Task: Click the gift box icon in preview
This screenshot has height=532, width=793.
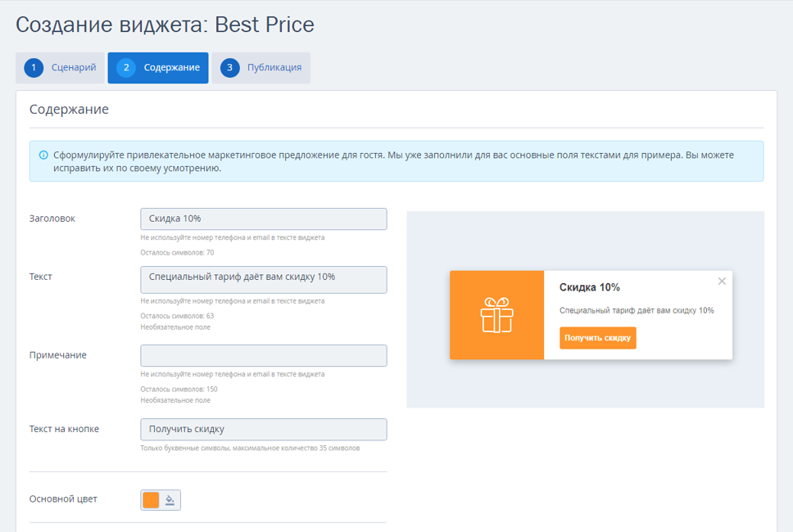Action: tap(496, 315)
